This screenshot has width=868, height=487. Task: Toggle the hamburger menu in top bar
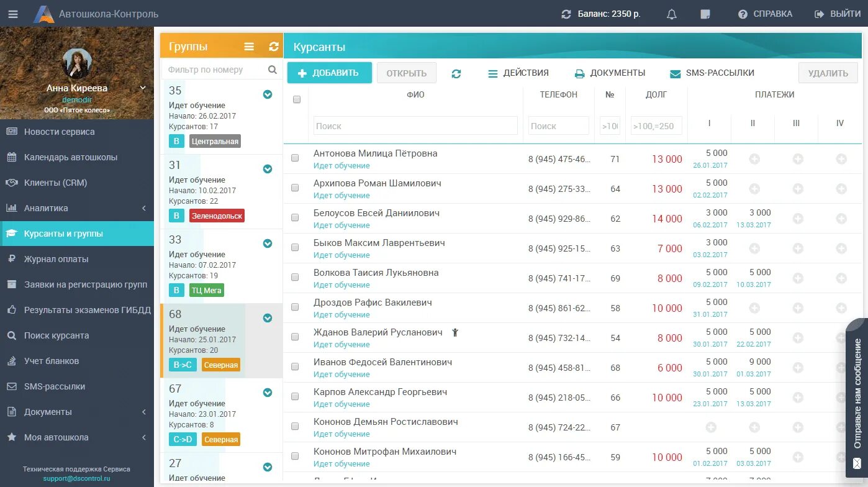[13, 14]
